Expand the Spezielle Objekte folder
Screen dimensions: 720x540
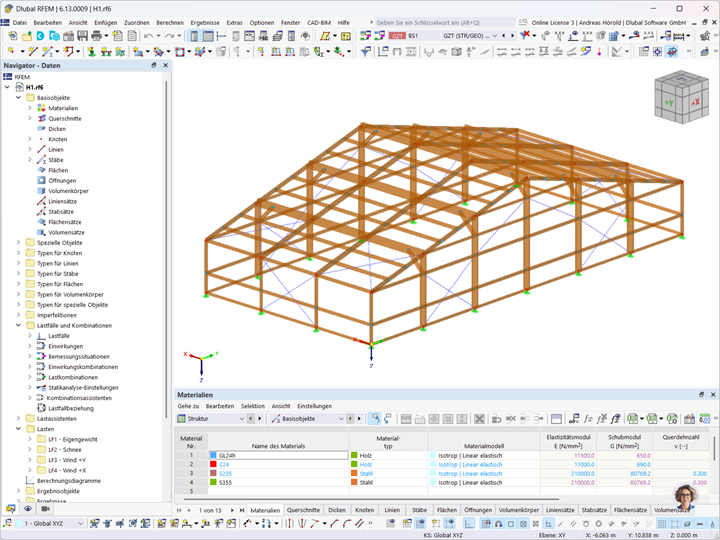pyautogui.click(x=18, y=242)
